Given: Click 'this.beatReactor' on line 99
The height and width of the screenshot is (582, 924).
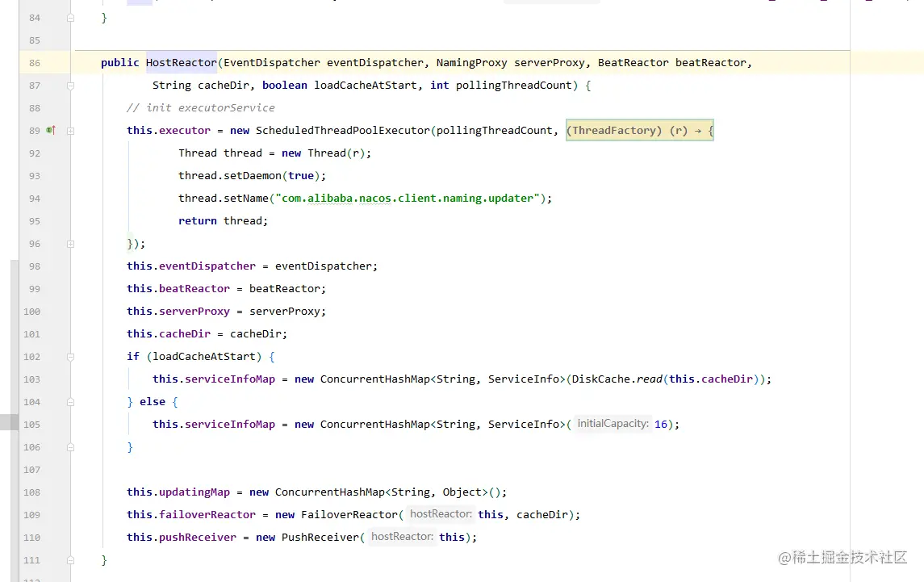Looking at the screenshot, I should (178, 288).
